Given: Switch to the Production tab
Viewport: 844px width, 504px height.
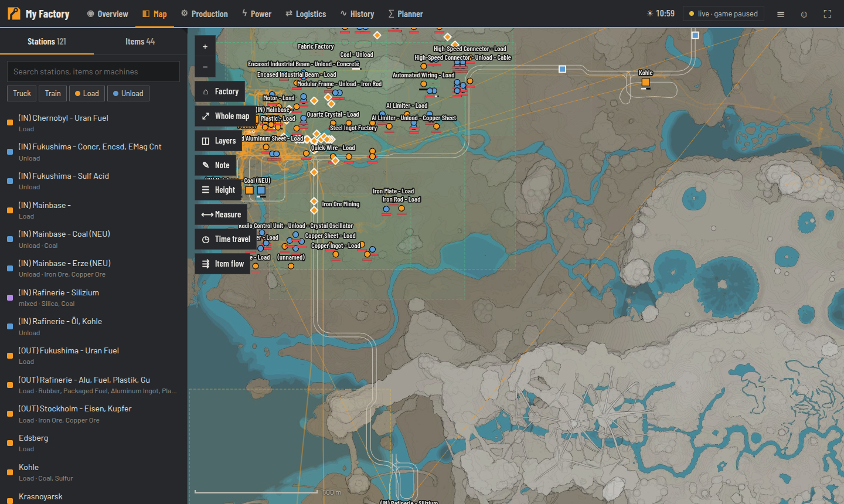Looking at the screenshot, I should pos(205,14).
